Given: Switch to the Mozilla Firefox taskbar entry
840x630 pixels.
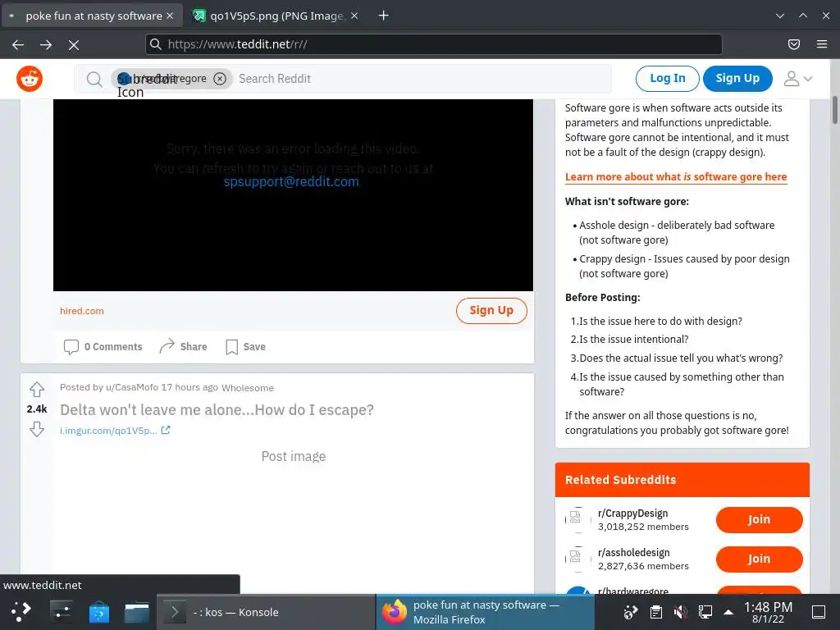Looking at the screenshot, I should (486, 612).
